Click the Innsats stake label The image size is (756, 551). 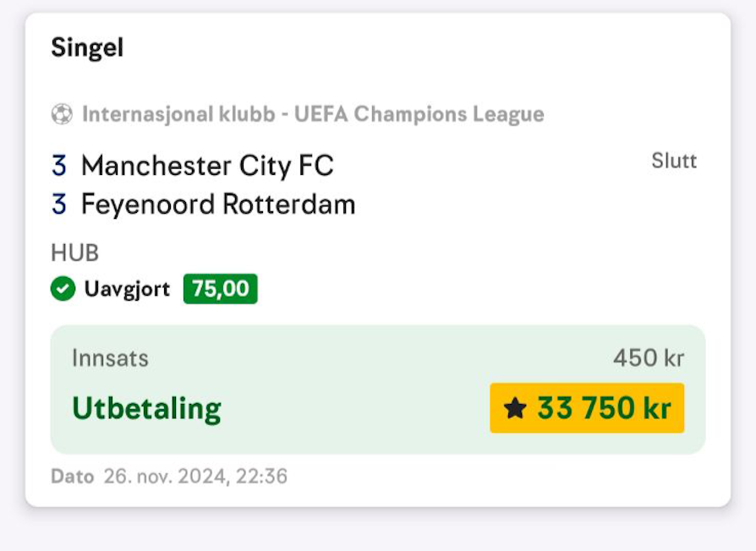[111, 358]
